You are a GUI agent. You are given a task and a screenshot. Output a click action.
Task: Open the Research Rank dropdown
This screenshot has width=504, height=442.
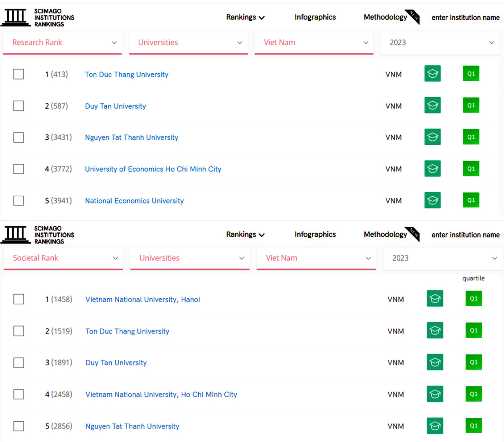tap(62, 43)
